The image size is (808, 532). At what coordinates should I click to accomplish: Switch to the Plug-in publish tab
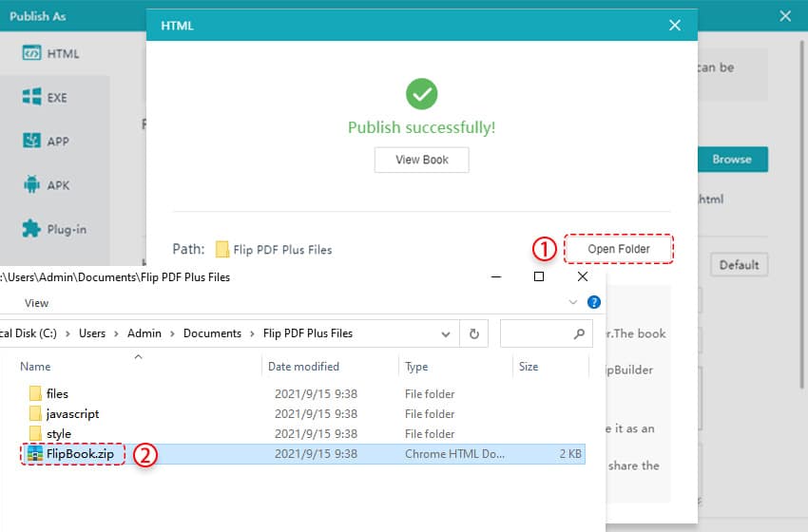54,229
